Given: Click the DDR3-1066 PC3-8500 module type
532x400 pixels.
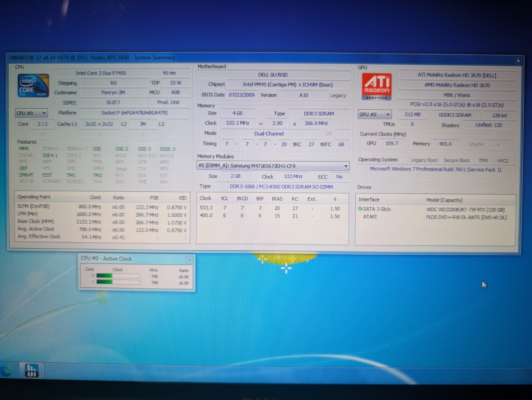Looking at the screenshot, I should pyautogui.click(x=281, y=187).
